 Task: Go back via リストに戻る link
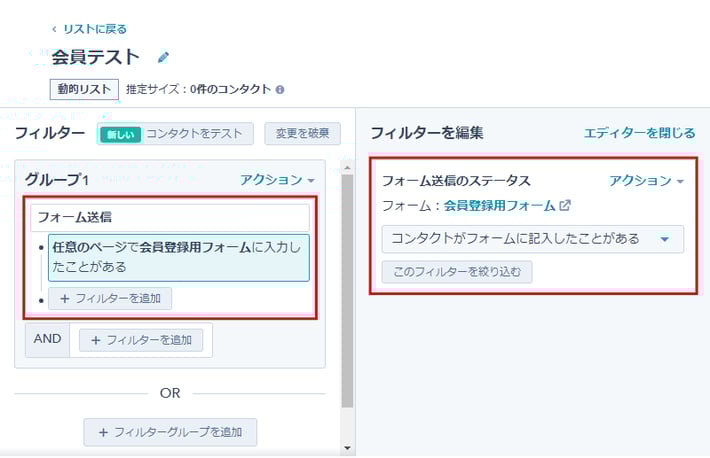[94, 29]
